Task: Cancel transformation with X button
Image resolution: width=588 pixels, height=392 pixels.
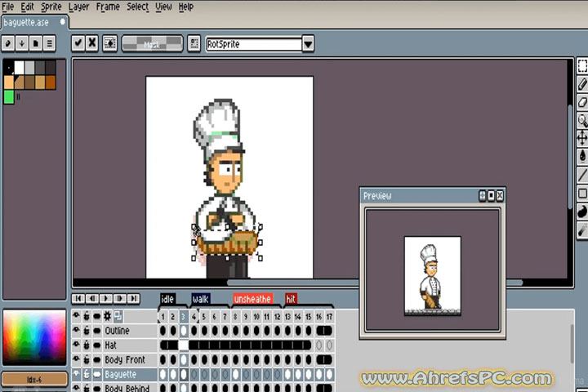Action: (91, 43)
